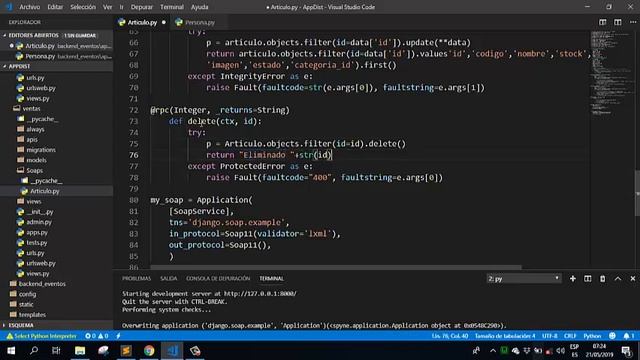
Task: Click the editor horizontal scrollbar
Action: (x=336, y=268)
